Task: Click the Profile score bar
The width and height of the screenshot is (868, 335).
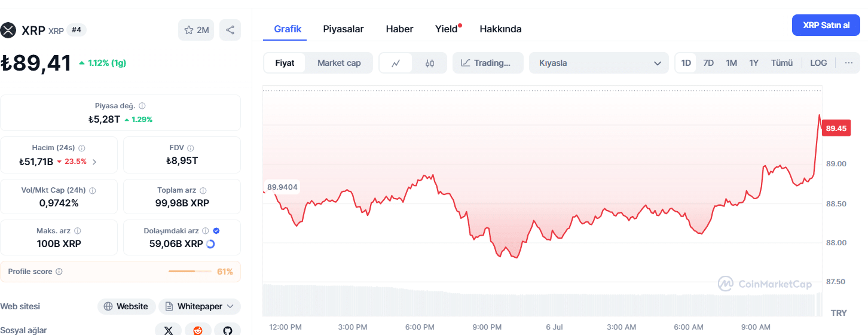Action: [190, 272]
